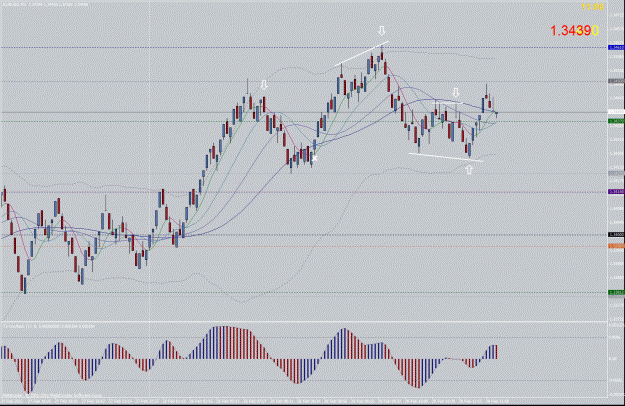Screen dimensions: 625x406
Task: Click the large red 1.34390 price readout
Action: coord(574,31)
